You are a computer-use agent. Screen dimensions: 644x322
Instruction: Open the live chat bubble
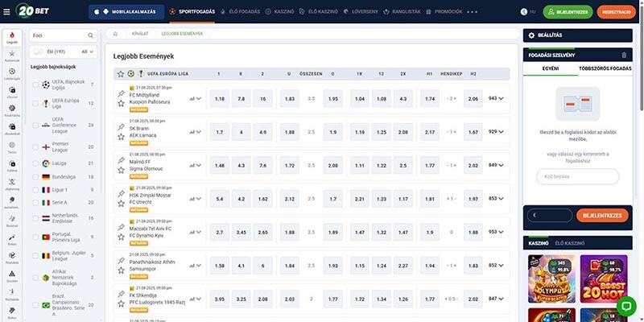pyautogui.click(x=626, y=307)
